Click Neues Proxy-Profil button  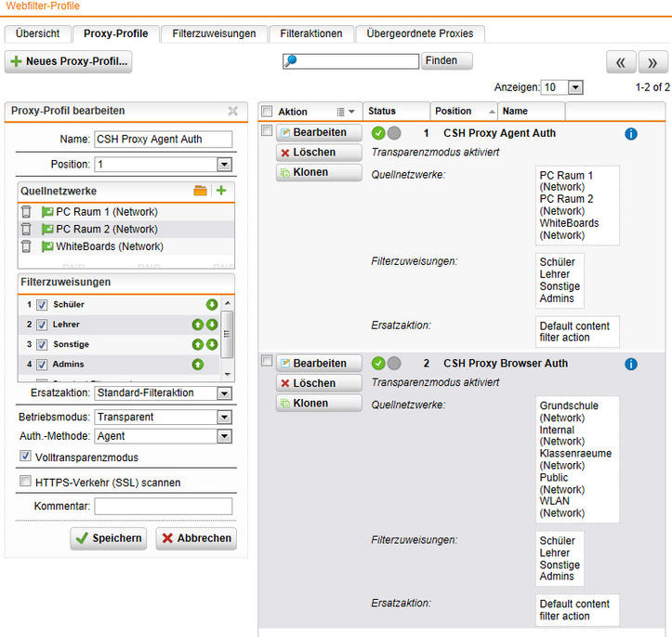click(x=69, y=61)
